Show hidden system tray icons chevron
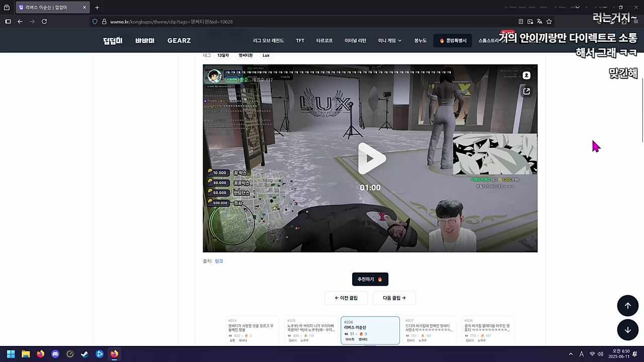The image size is (644, 362). (x=571, y=354)
